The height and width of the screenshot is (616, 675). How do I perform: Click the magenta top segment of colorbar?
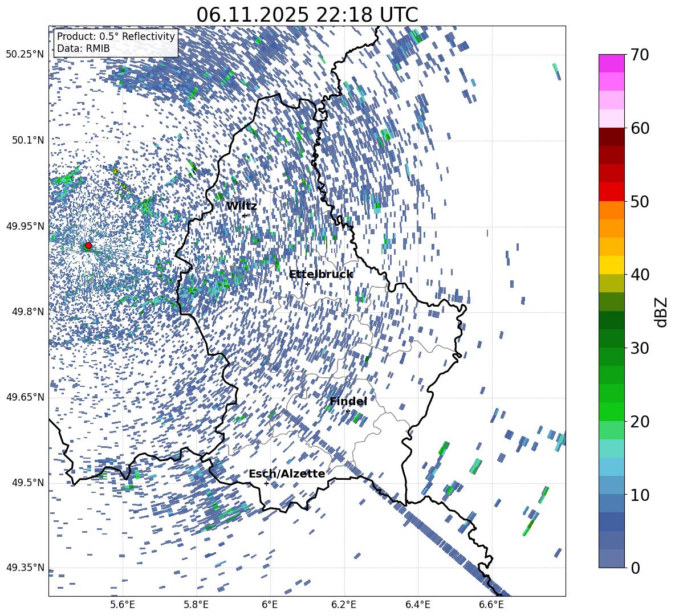point(611,64)
